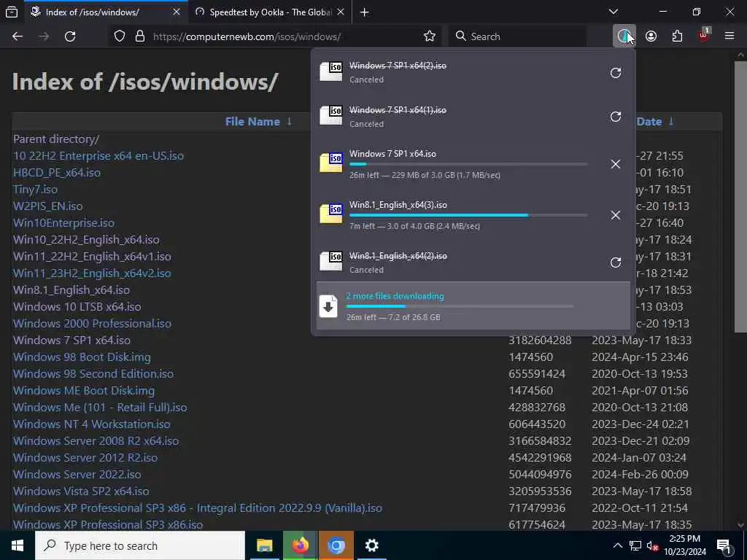The width and height of the screenshot is (747, 560).
Task: Click the Windows 7 SP1 x64.iso folder icon
Action: 331,163
